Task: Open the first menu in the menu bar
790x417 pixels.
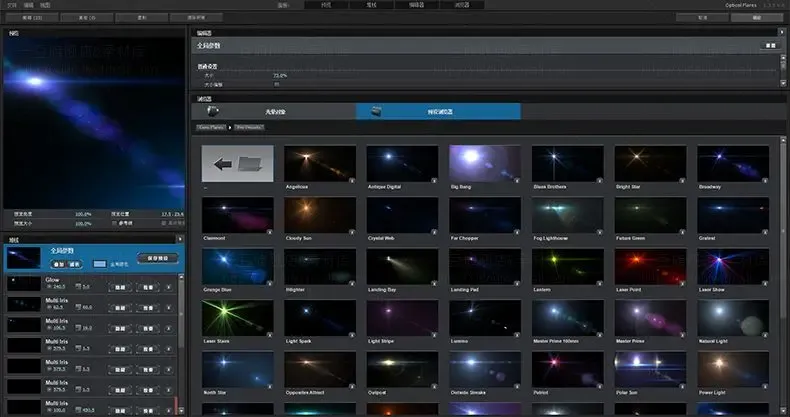Action: [10, 5]
